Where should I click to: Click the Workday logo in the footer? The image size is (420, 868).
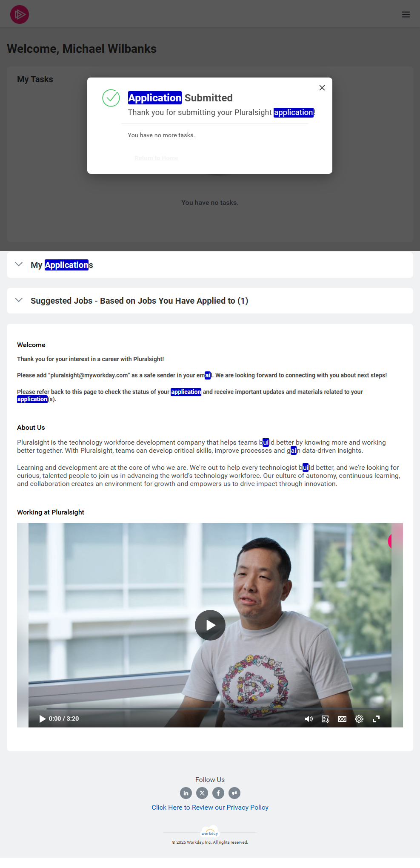pyautogui.click(x=210, y=832)
